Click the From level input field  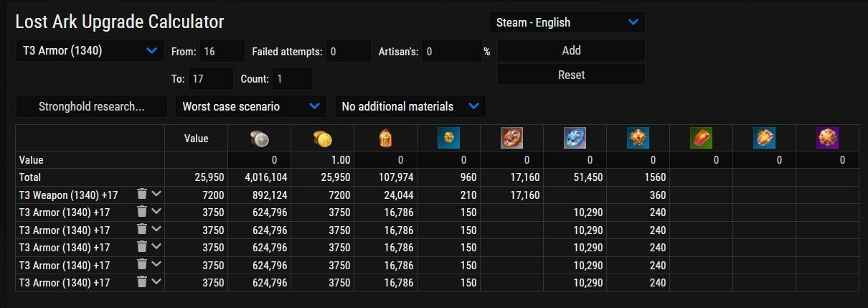(222, 52)
